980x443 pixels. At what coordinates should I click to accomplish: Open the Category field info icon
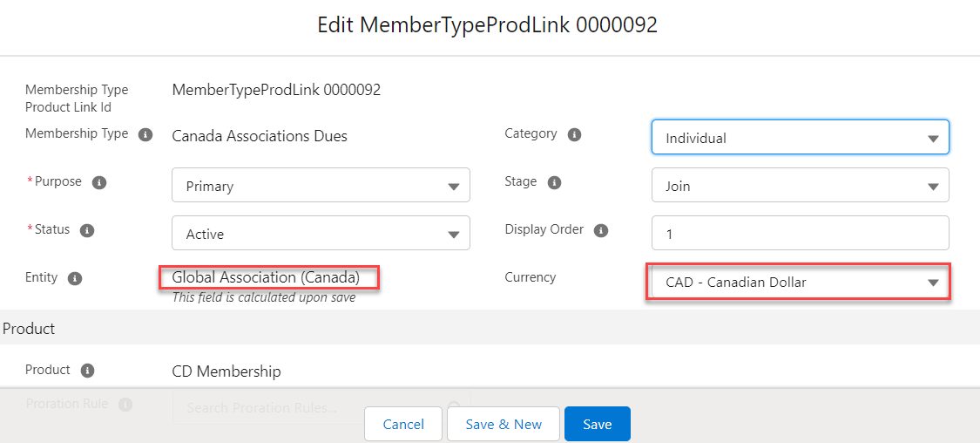(x=574, y=134)
